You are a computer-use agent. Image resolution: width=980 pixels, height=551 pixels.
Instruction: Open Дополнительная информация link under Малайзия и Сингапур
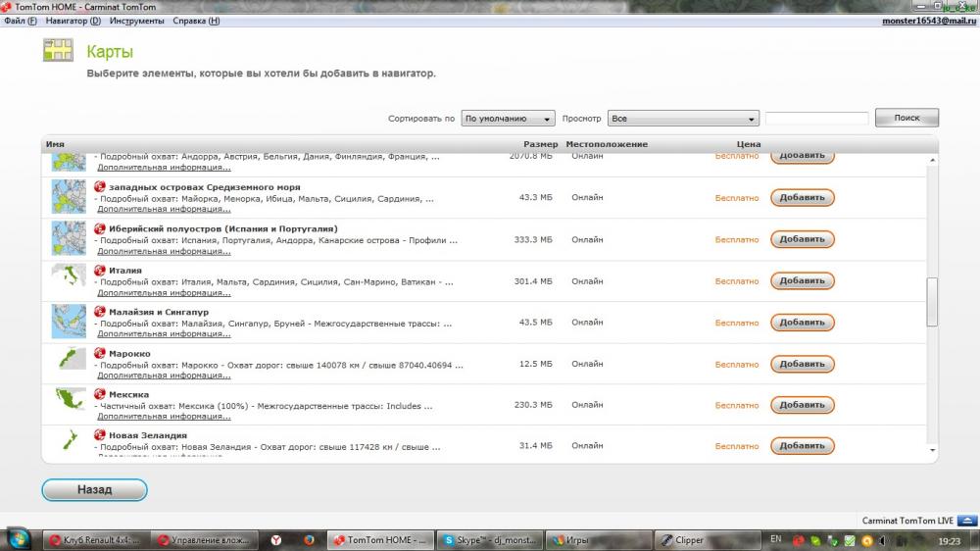(164, 334)
